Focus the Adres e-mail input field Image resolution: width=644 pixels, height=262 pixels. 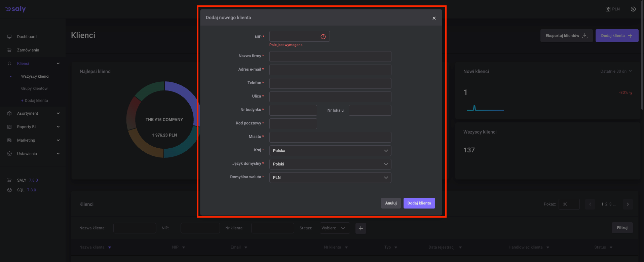click(x=330, y=70)
